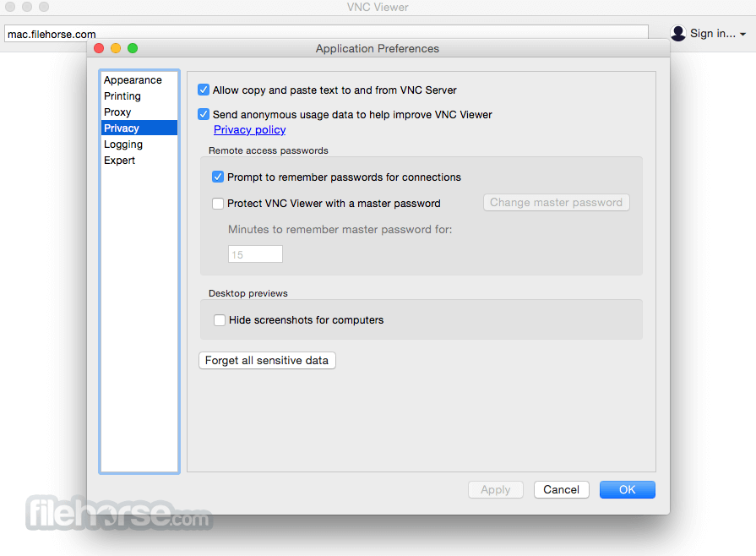Click the minutes to remember master password field
The image size is (756, 556).
pyautogui.click(x=255, y=254)
